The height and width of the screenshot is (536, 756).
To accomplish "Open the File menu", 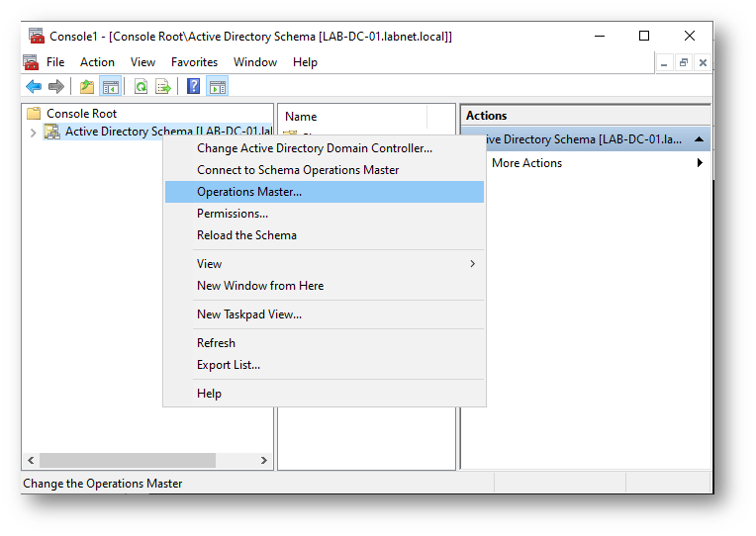I will click(x=55, y=62).
